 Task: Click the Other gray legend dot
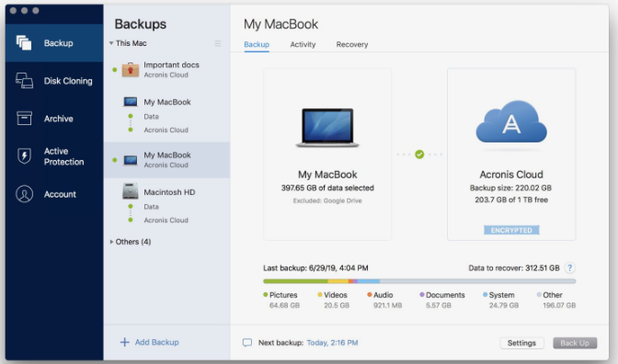point(539,295)
